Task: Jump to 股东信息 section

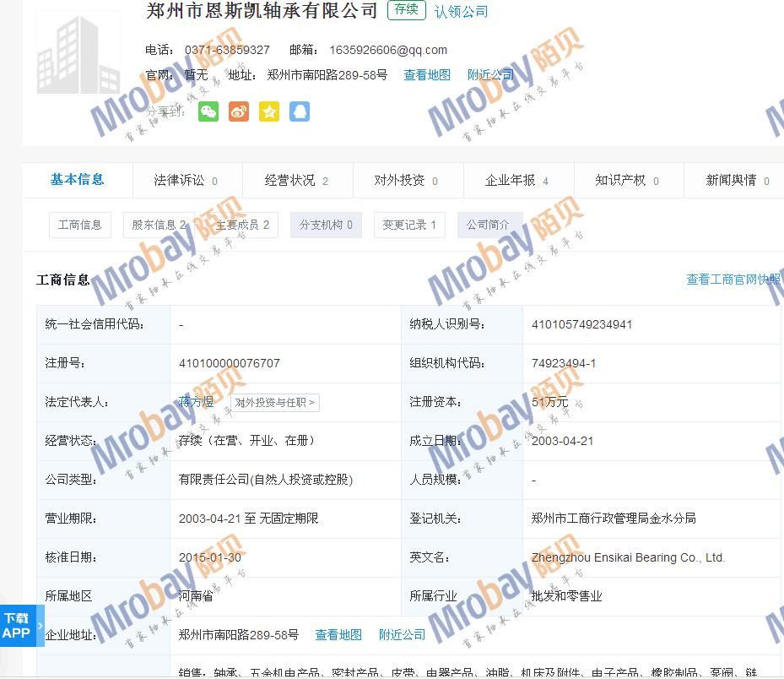Action: (159, 225)
